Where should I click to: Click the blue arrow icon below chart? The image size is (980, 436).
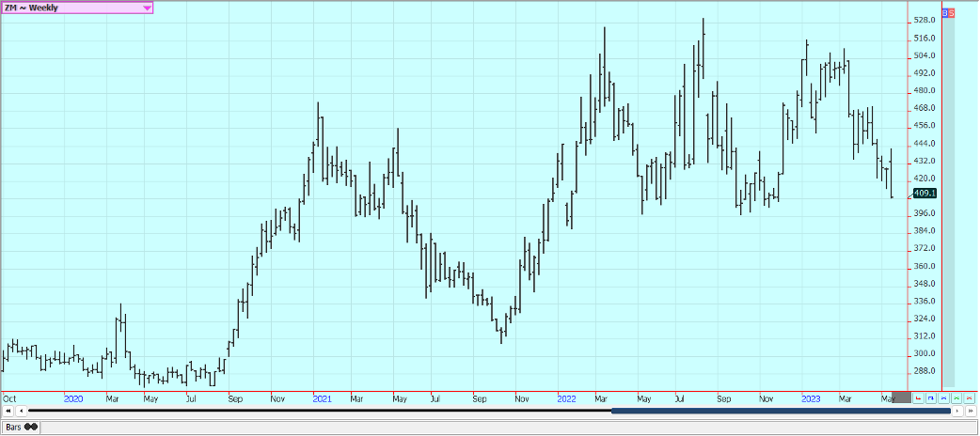pos(931,397)
